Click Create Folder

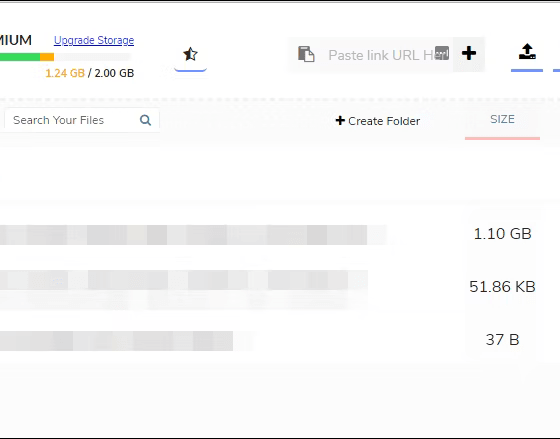coord(378,121)
